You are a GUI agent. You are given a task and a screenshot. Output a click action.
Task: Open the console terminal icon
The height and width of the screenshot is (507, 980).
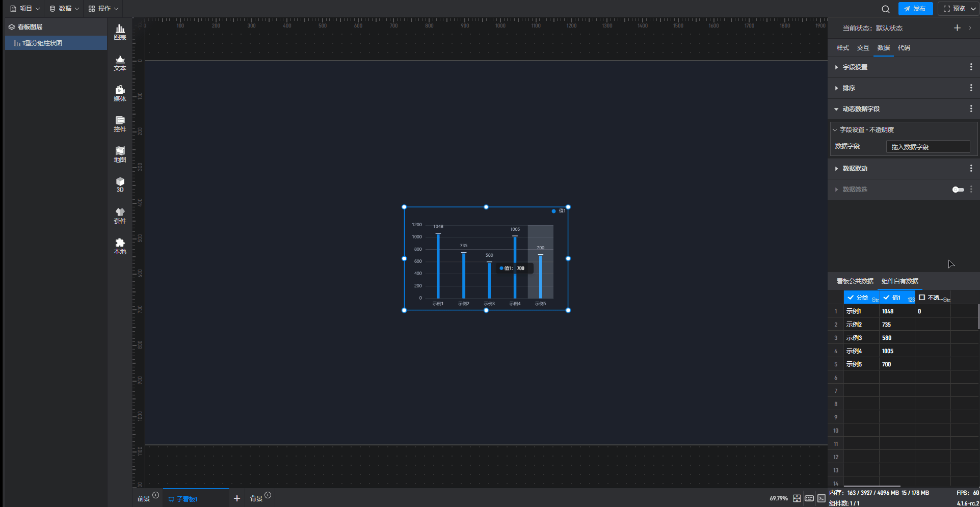pyautogui.click(x=822, y=498)
